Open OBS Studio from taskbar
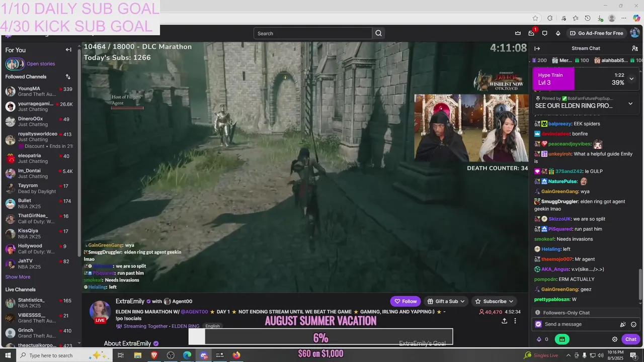This screenshot has height=362, width=644. 171,355
